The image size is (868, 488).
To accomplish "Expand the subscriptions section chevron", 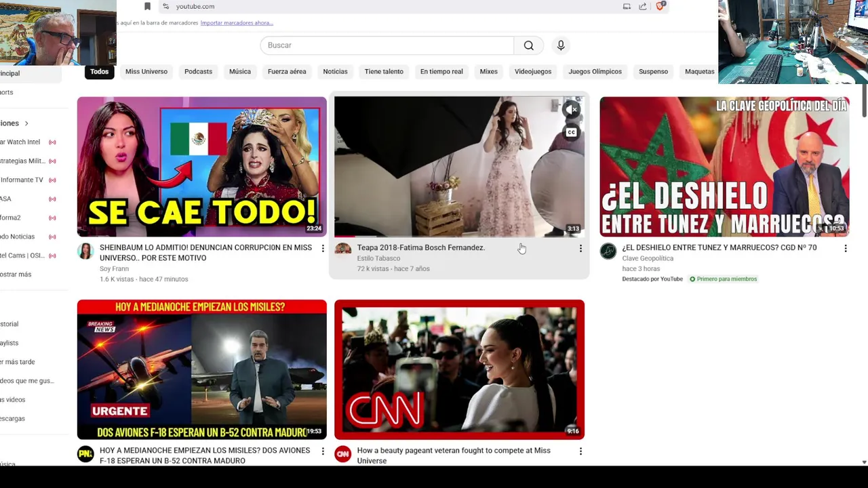I will (x=26, y=123).
